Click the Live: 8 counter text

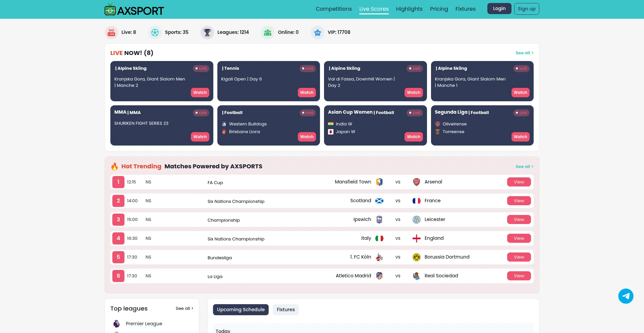129,32
